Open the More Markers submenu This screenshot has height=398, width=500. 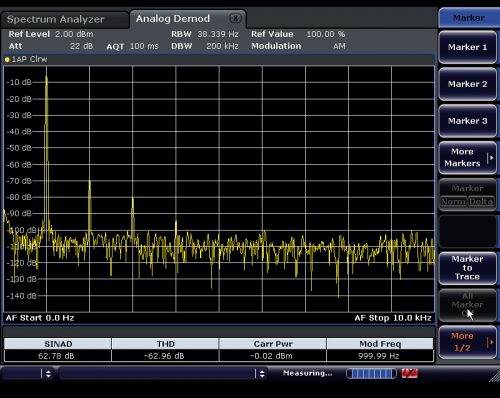click(x=468, y=157)
